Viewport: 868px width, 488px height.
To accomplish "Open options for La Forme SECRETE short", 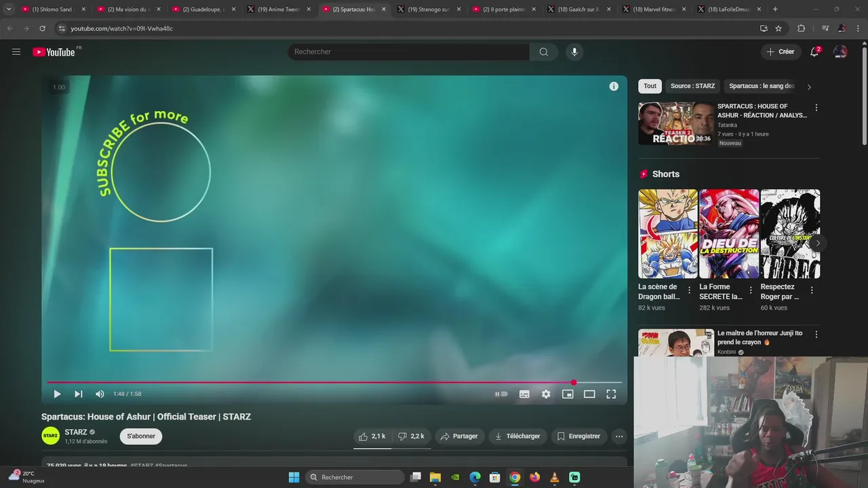I will [751, 290].
